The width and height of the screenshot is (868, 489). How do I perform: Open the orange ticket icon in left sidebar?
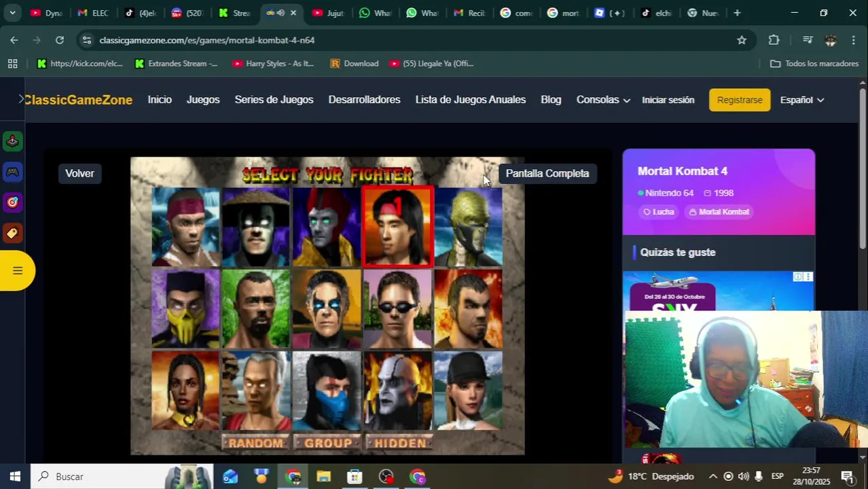pos(12,233)
